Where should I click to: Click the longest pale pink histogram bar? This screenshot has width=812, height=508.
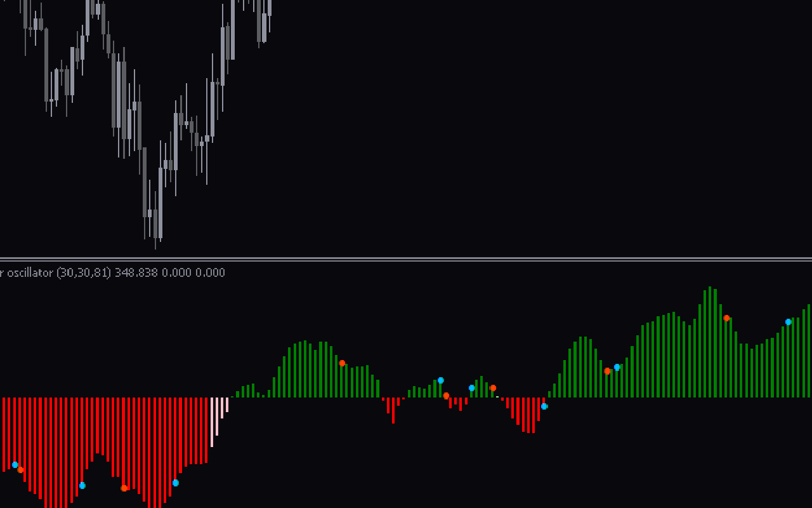pyautogui.click(x=212, y=422)
